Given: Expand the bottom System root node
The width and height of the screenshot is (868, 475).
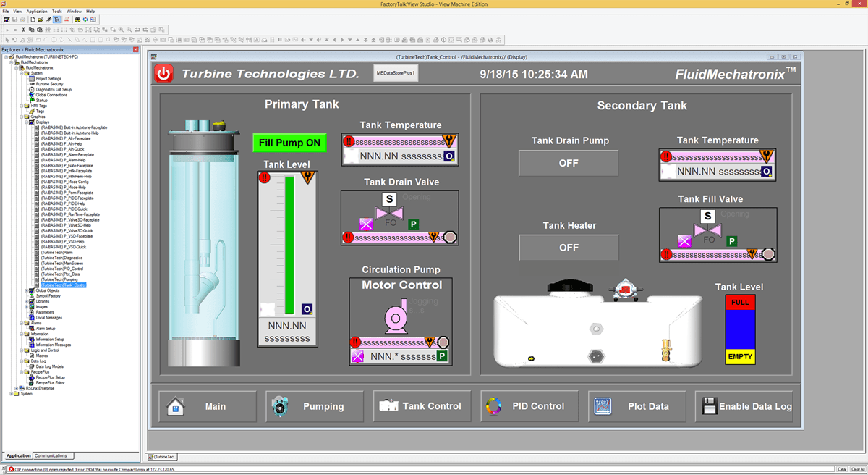Looking at the screenshot, I should [x=10, y=394].
